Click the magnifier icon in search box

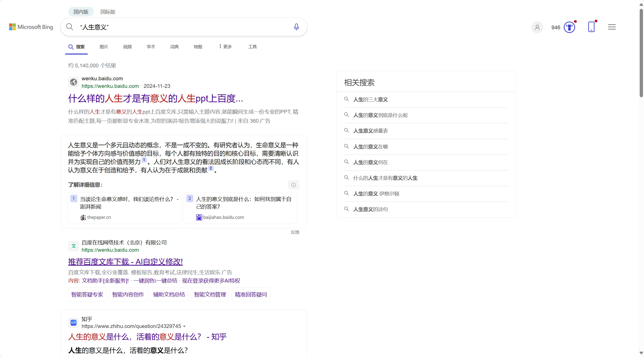pos(70,27)
